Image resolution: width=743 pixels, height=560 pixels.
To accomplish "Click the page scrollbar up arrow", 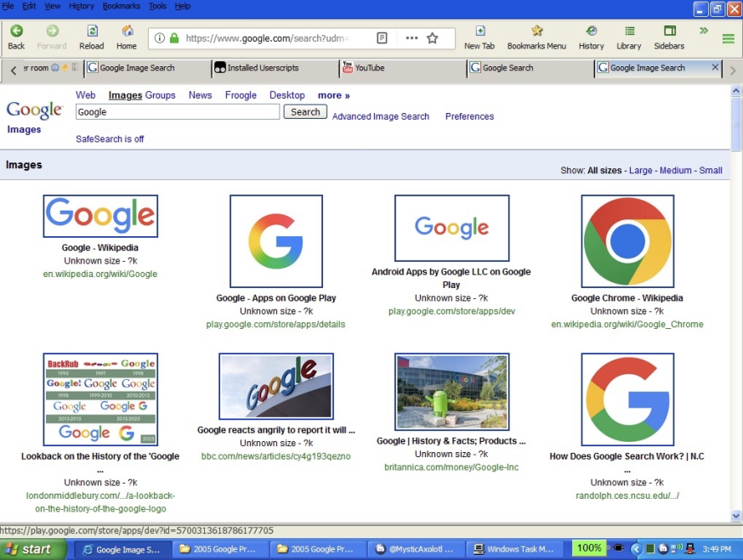I will coord(736,90).
